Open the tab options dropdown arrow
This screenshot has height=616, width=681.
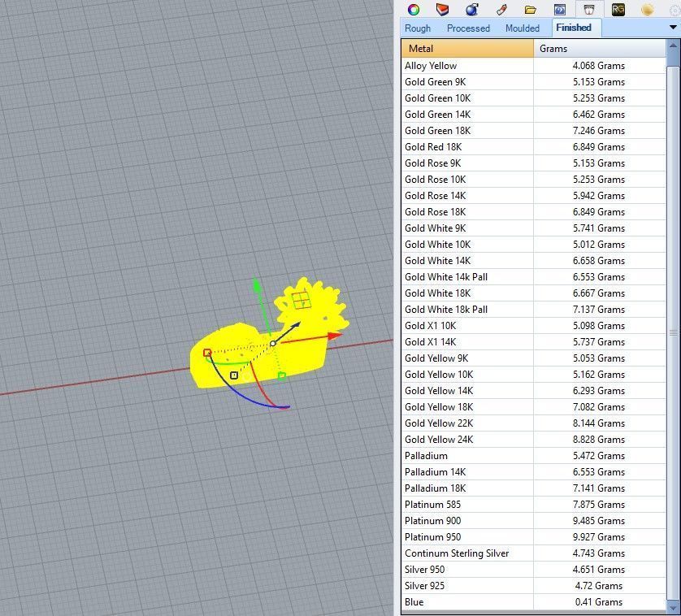tap(673, 28)
